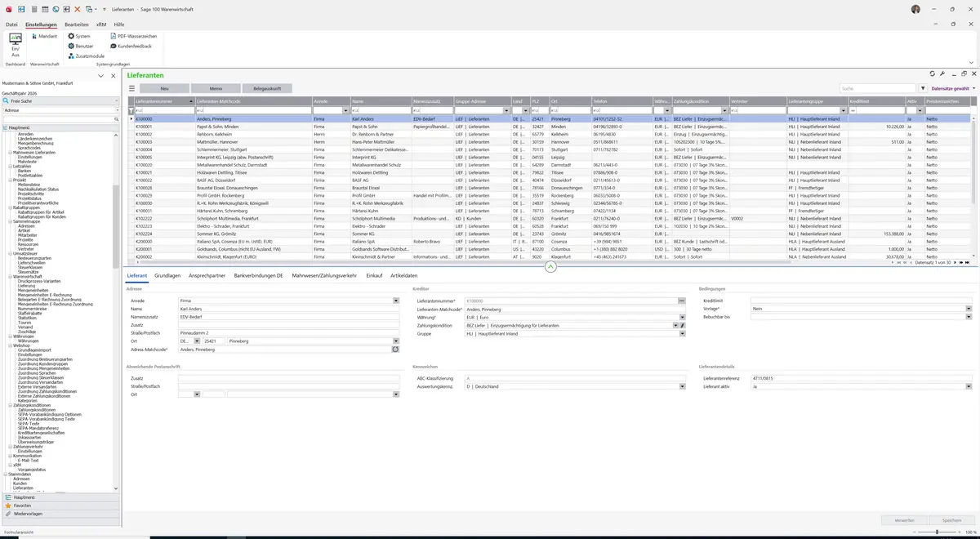Open lookup button next to Lieferantennummer field

[x=681, y=301]
